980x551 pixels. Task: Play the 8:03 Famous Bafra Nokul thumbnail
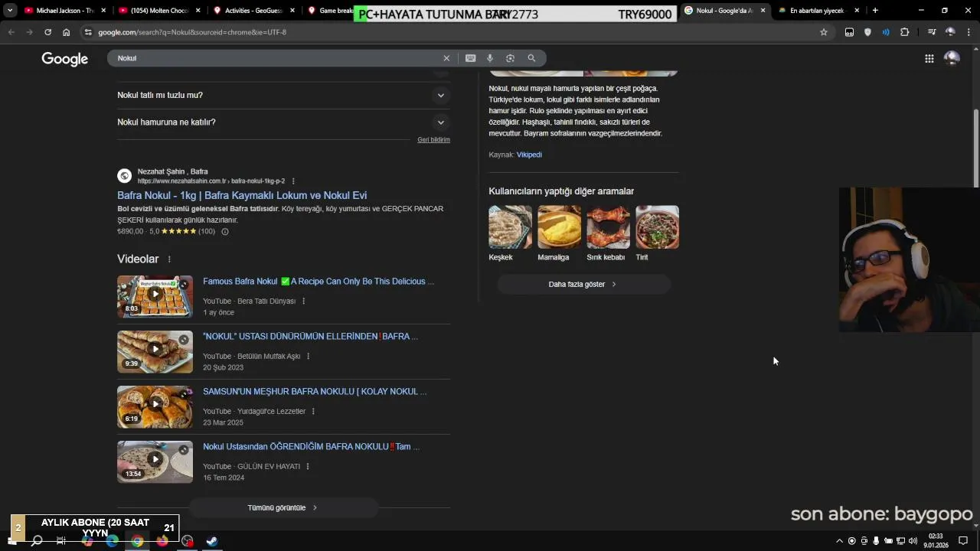(x=155, y=297)
